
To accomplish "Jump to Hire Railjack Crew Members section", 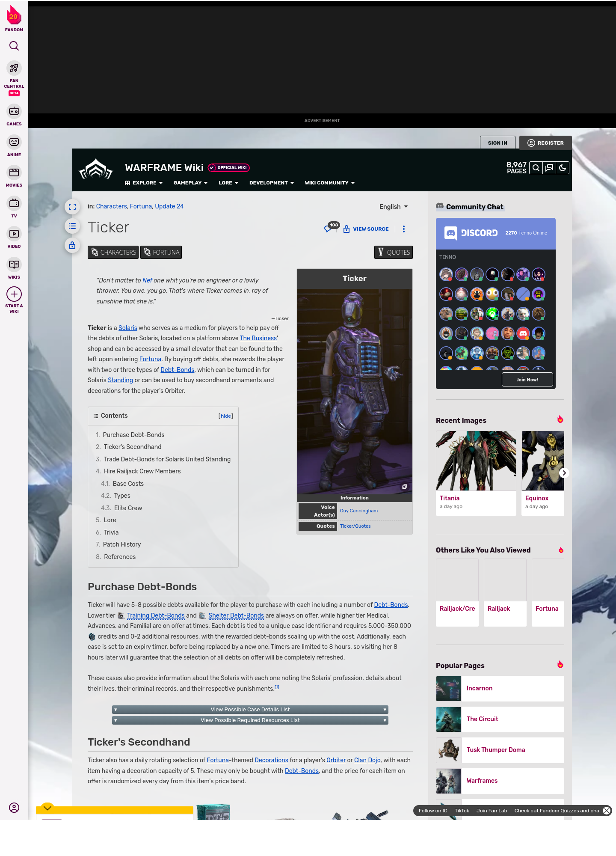I will coord(142,471).
